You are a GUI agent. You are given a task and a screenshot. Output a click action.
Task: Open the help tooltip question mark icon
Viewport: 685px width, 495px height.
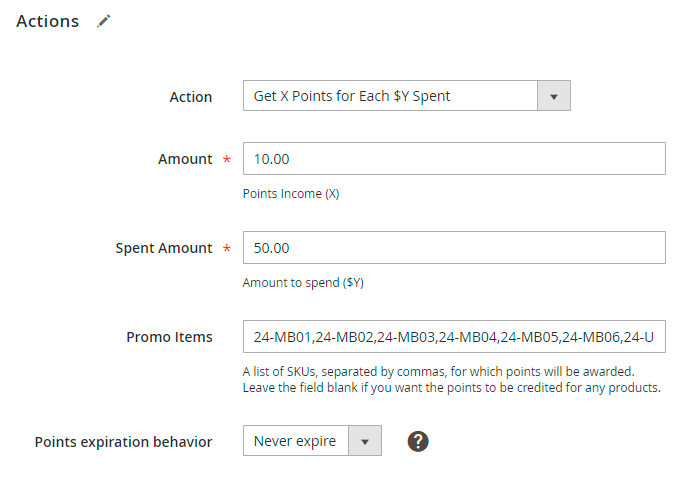(x=418, y=441)
